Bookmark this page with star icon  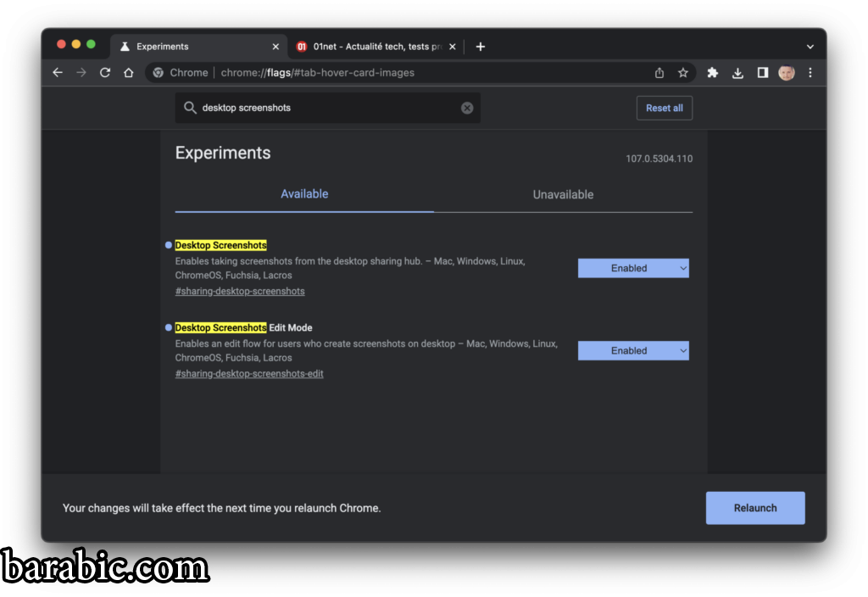click(683, 73)
